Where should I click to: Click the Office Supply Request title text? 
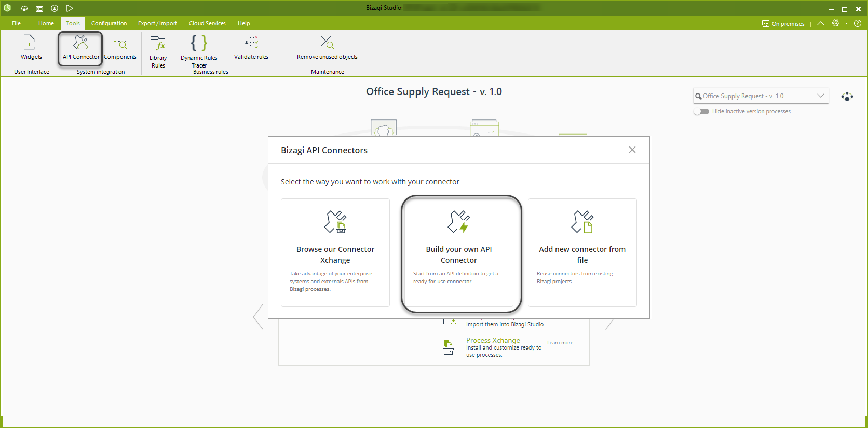click(x=434, y=91)
